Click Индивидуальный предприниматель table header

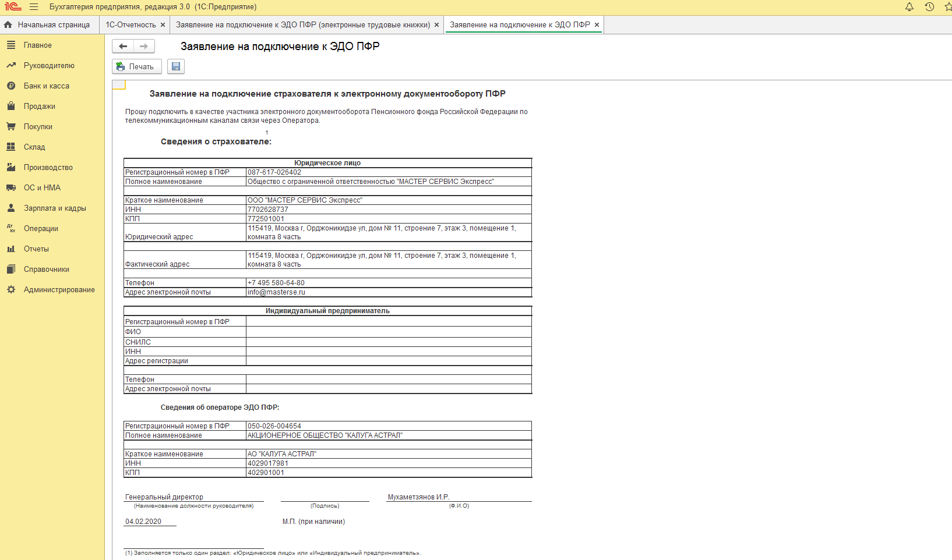[x=327, y=311]
